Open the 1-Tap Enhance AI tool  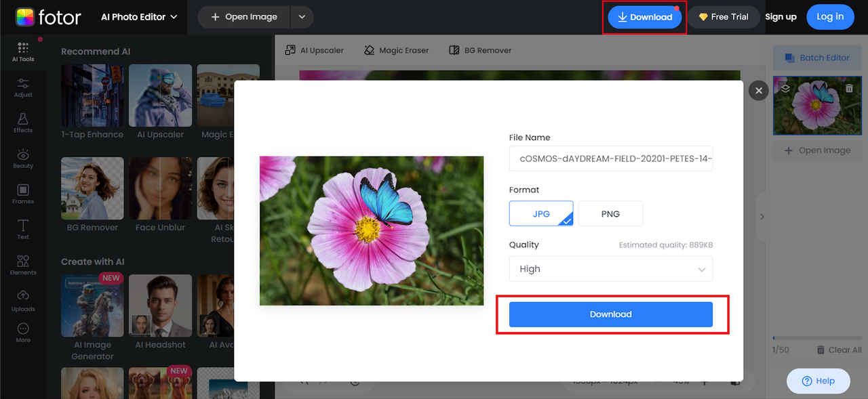(92, 102)
